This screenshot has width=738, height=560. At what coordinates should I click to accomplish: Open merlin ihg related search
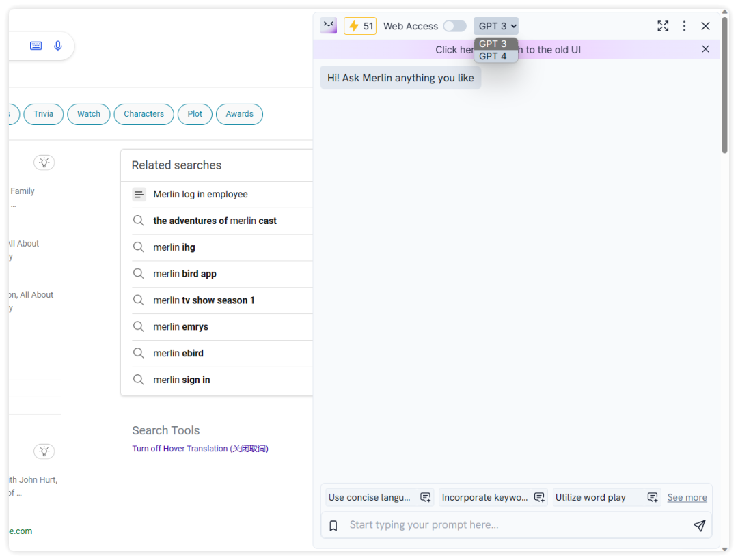(174, 247)
